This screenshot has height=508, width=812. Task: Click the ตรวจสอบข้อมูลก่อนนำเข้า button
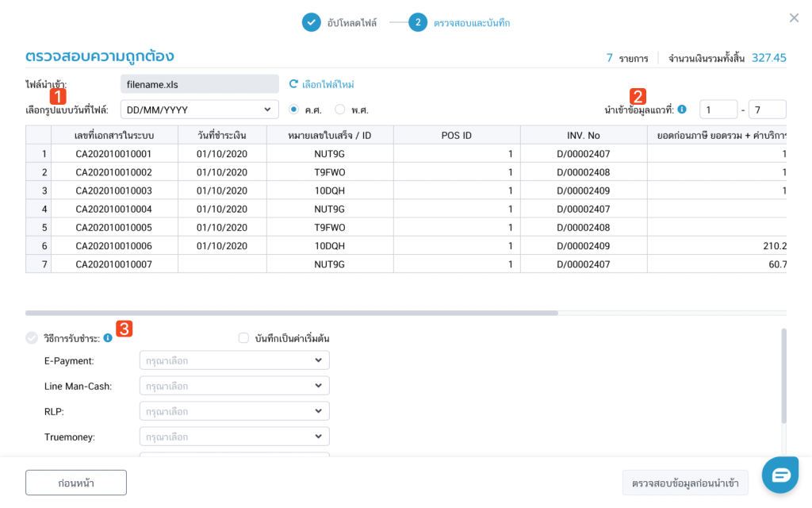pos(685,483)
